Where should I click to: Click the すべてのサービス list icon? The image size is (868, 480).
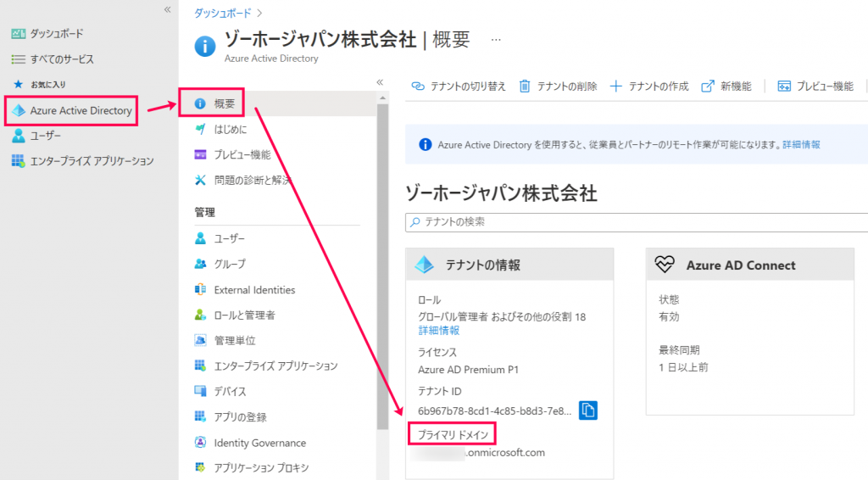click(19, 59)
